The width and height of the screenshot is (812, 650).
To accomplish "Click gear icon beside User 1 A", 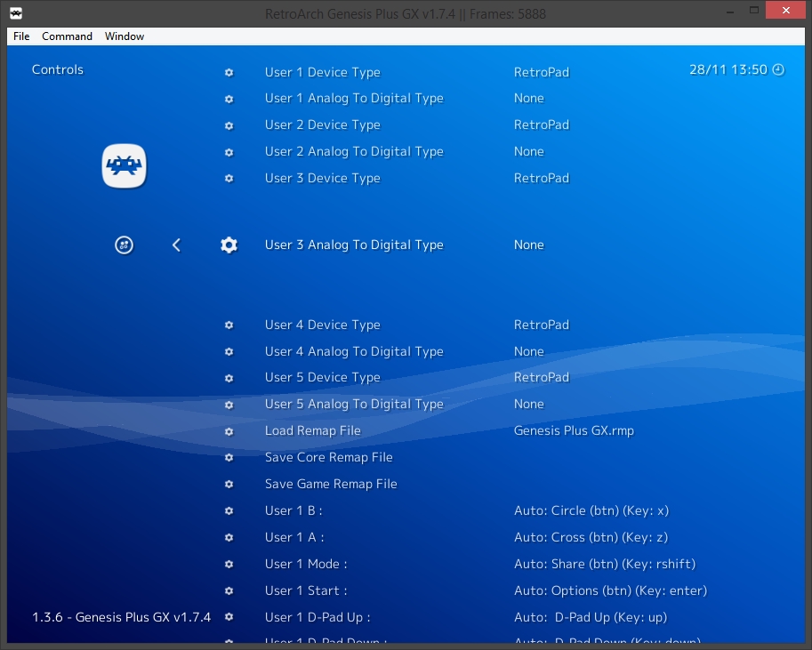I will pos(229,538).
